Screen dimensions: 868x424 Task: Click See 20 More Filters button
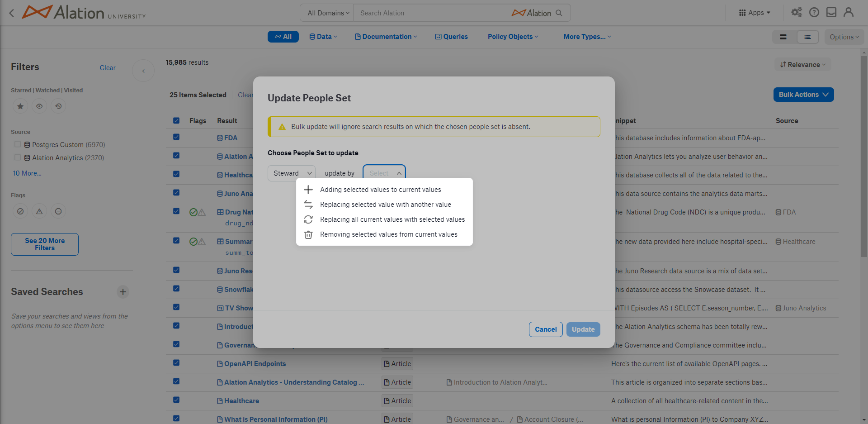45,244
